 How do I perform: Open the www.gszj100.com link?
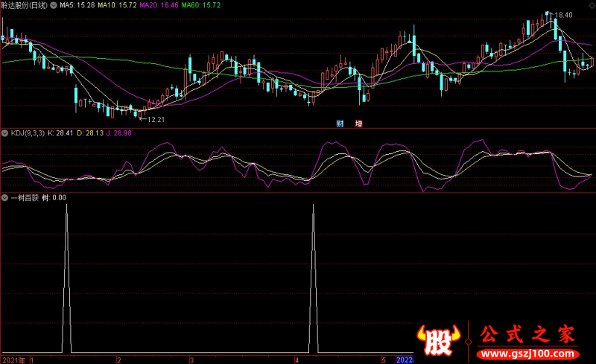tap(528, 354)
